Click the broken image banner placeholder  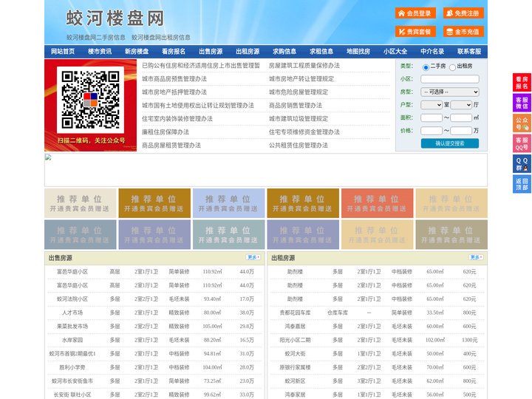coord(266,170)
